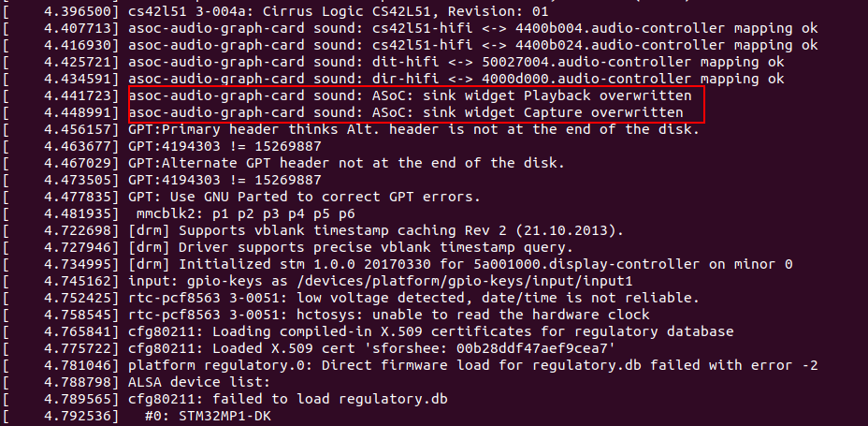Image resolution: width=868 pixels, height=426 pixels.
Task: Click the 4400b024.audio-controller mapping ok line
Action: pyautogui.click(x=472, y=45)
